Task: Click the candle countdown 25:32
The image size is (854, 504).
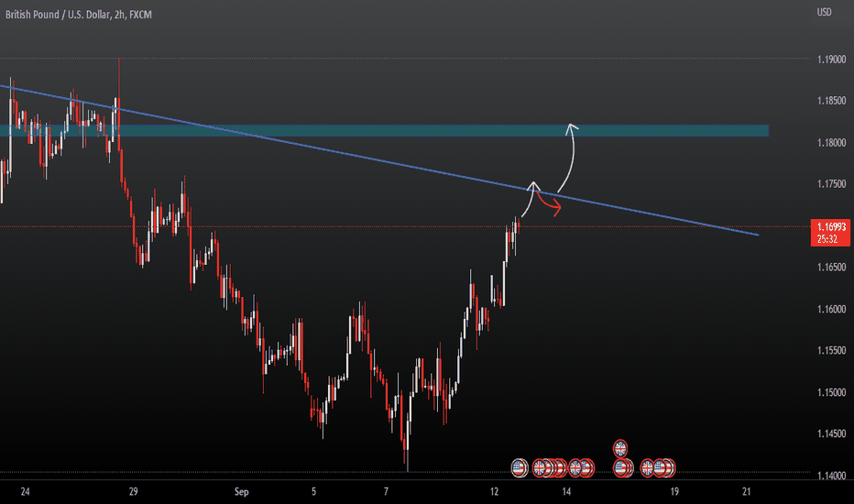Action: 827,239
